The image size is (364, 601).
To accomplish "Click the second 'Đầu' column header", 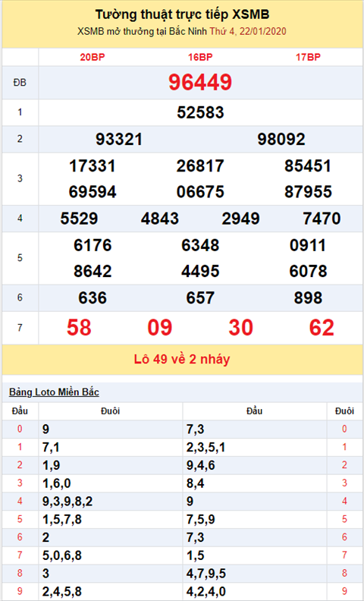I will 254,411.
